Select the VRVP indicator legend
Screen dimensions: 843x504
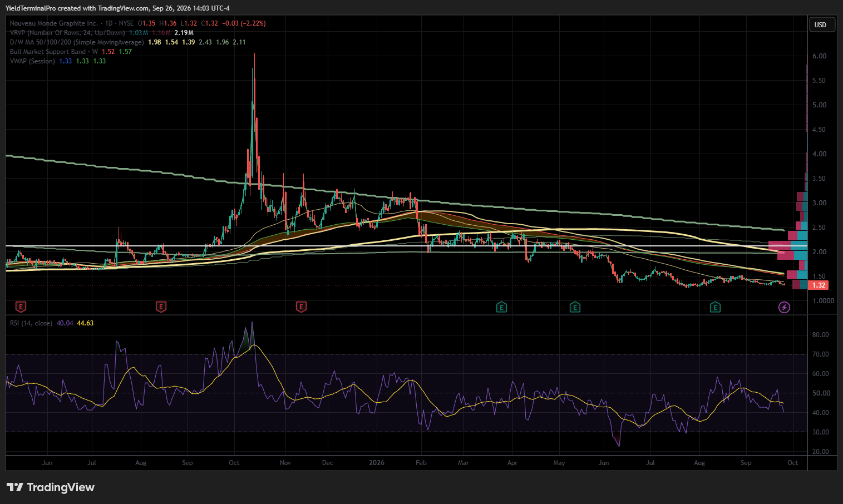coord(67,33)
